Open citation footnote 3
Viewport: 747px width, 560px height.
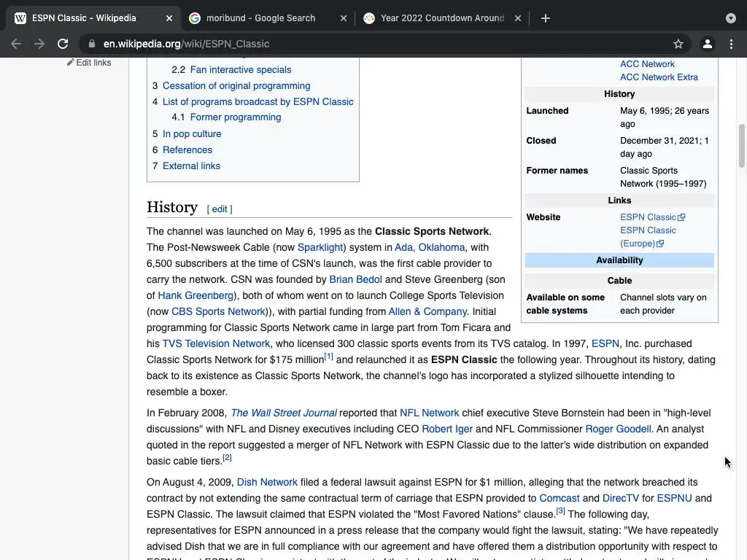[x=561, y=511]
